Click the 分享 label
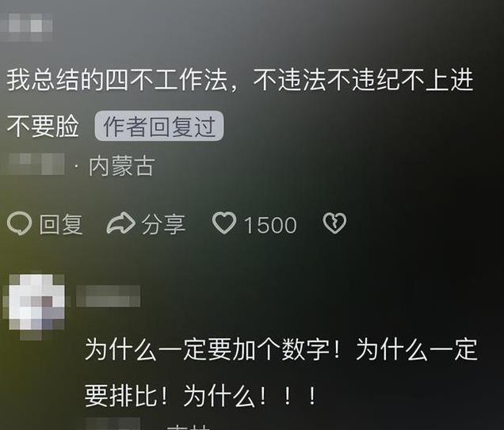 (x=163, y=224)
